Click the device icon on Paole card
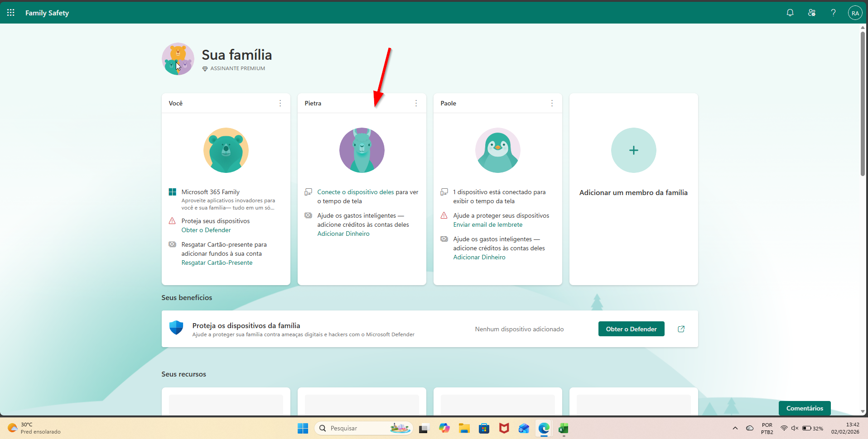 [x=444, y=192]
